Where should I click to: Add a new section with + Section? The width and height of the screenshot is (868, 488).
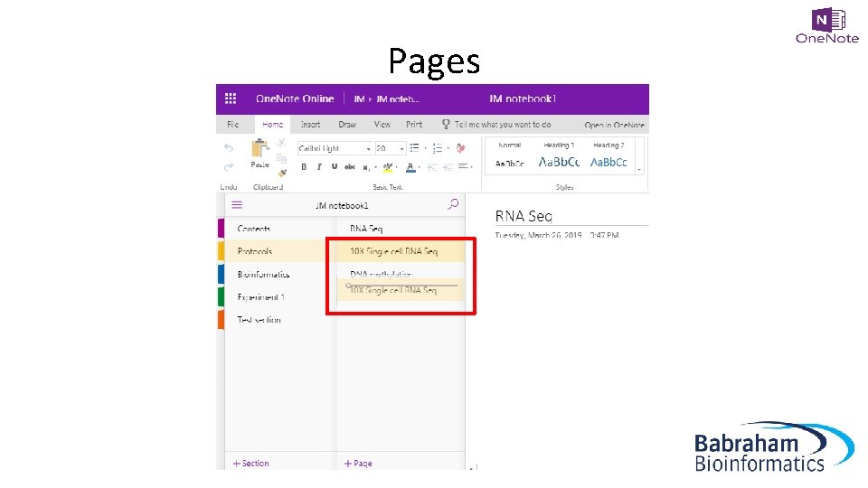tap(251, 463)
